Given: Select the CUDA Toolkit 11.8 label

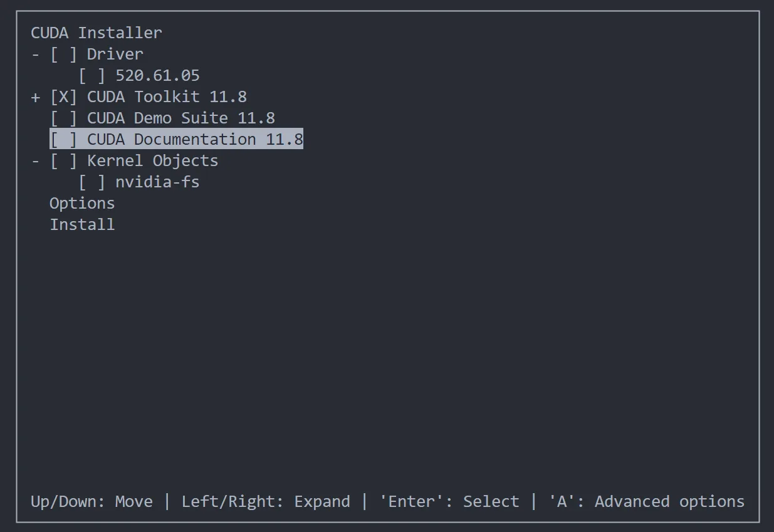Looking at the screenshot, I should click(x=167, y=97).
